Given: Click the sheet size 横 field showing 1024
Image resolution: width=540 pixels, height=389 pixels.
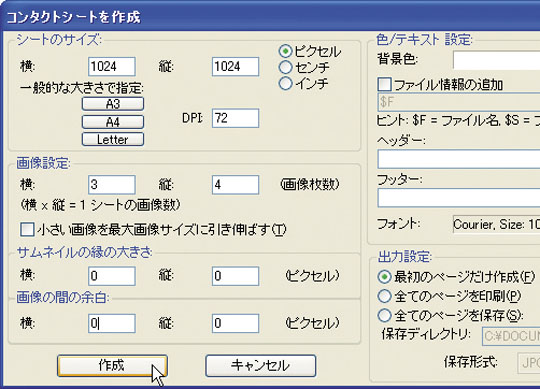Looking at the screenshot, I should click(x=112, y=66).
